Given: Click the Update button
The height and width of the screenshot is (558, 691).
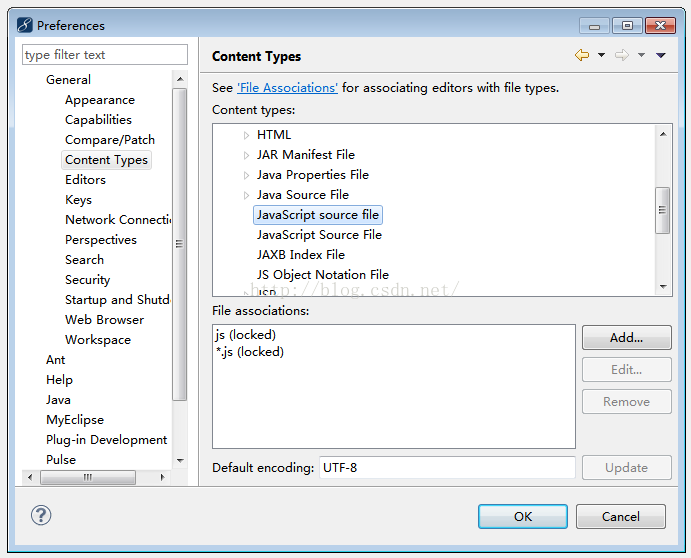Looking at the screenshot, I should pyautogui.click(x=627, y=468).
